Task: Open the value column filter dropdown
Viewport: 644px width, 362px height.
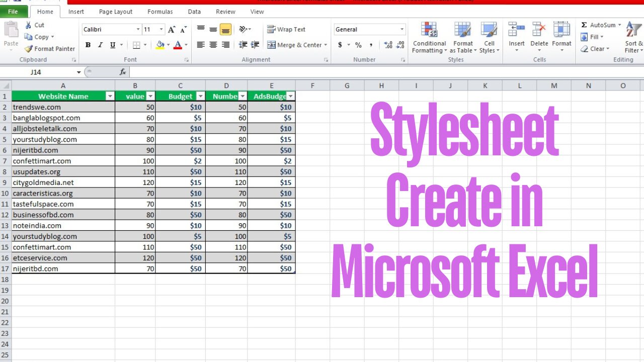Action: point(149,96)
